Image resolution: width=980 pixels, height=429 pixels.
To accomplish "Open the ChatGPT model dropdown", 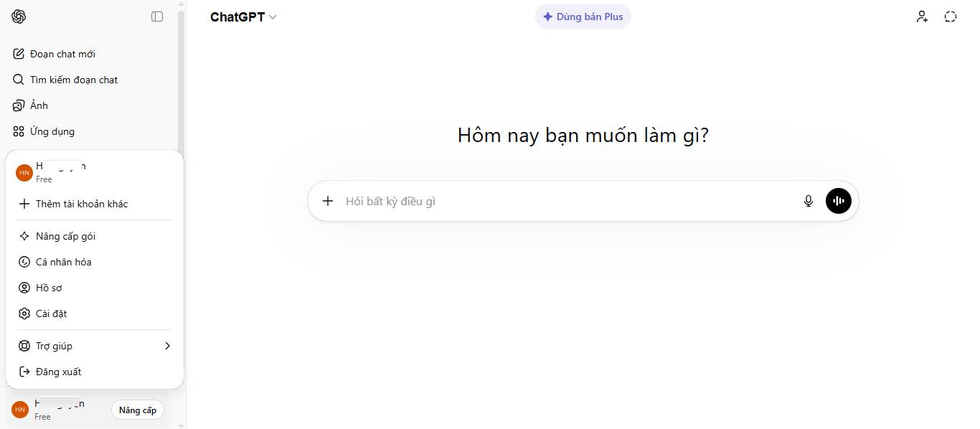I will click(x=244, y=16).
